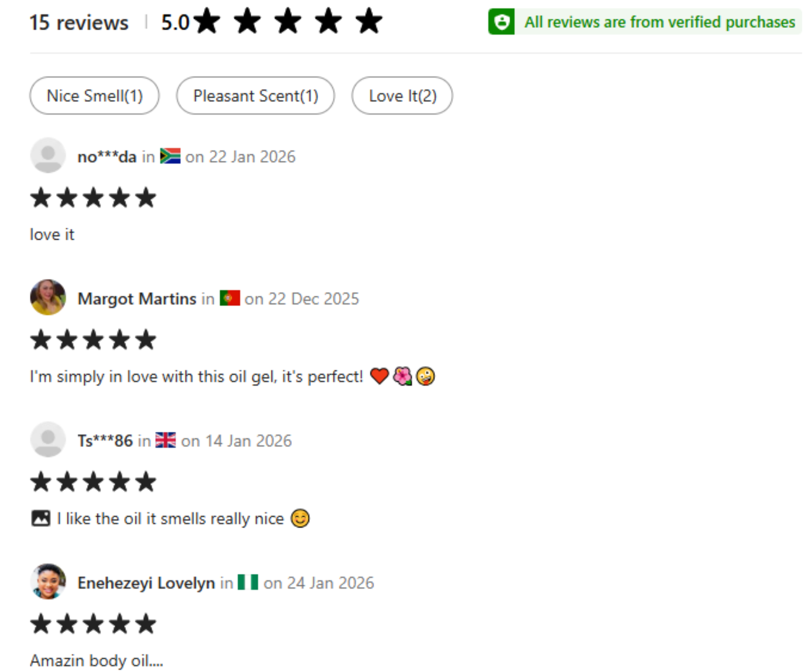Click the UK flag beside Ts***86

[x=165, y=440]
